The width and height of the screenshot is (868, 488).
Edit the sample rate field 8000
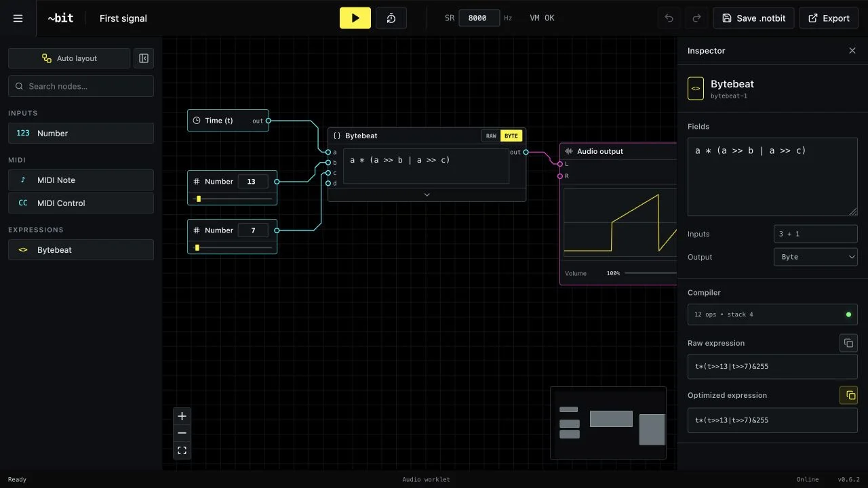tap(479, 18)
